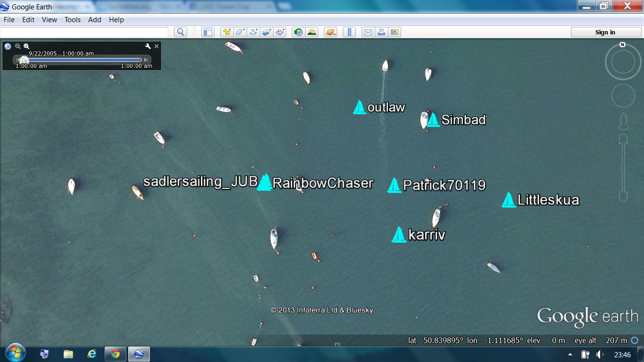Click into the search input field
Screen dimensions: 644x362
84,32
